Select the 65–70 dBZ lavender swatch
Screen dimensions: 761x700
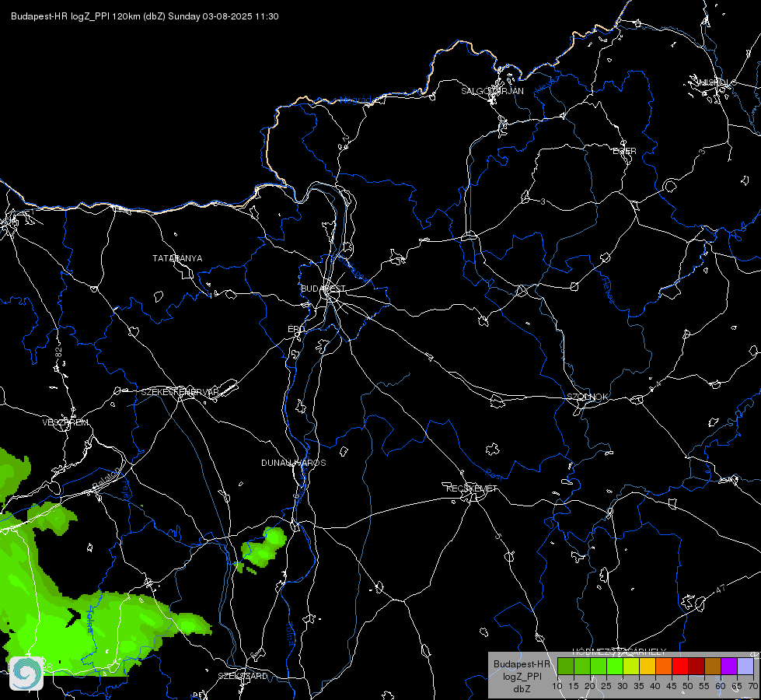(x=745, y=667)
